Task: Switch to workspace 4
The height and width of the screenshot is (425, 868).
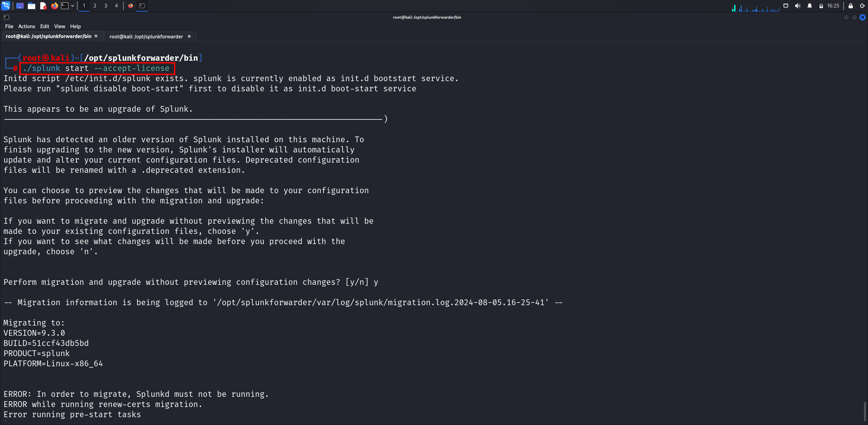Action: coord(116,6)
